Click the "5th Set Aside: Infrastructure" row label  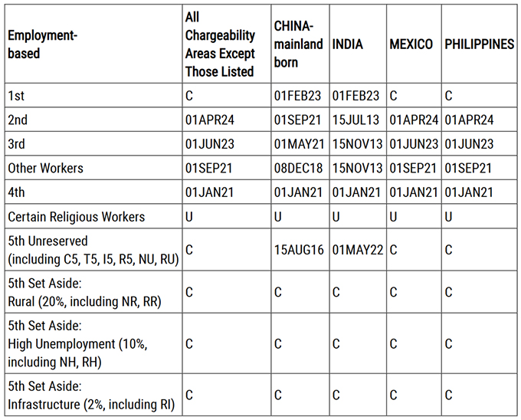[x=90, y=395]
